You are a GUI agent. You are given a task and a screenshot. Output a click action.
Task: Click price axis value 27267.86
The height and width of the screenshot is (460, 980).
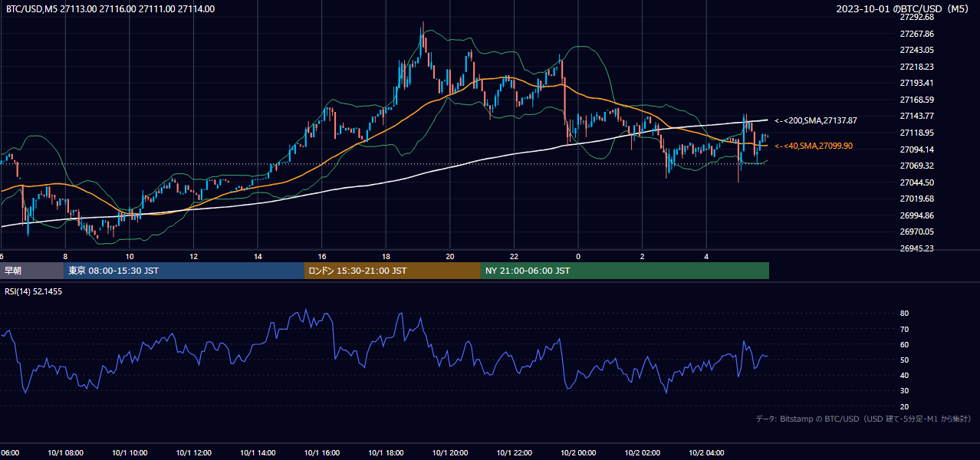pyautogui.click(x=917, y=34)
